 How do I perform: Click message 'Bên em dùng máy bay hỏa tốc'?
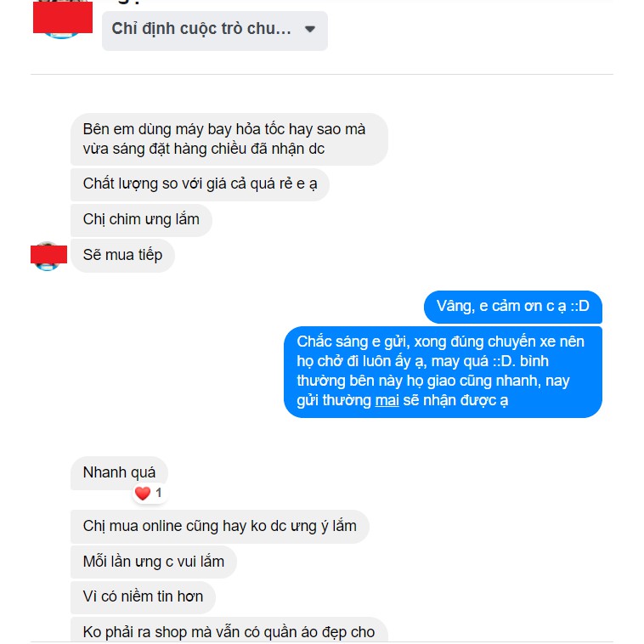pos(229,139)
